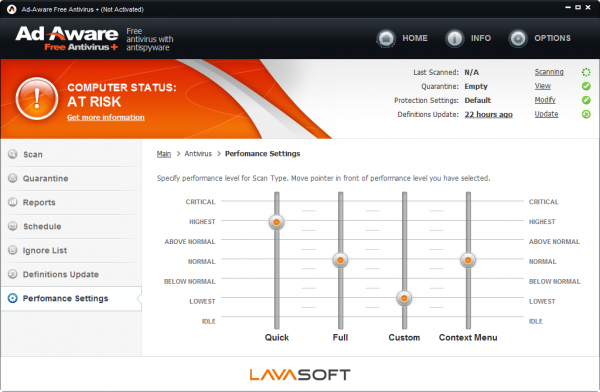Click the Custom scan slider knob
Image resolution: width=600 pixels, height=392 pixels.
click(x=404, y=298)
